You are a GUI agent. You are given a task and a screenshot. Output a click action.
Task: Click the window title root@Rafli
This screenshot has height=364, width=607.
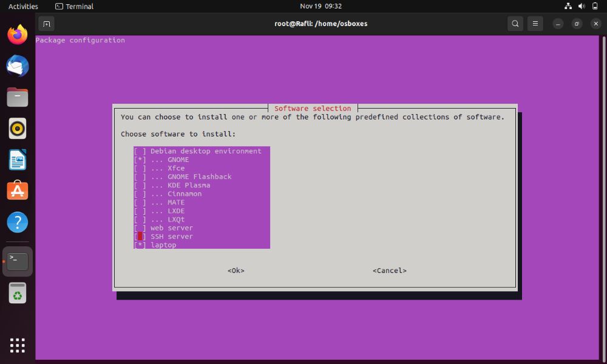(321, 24)
